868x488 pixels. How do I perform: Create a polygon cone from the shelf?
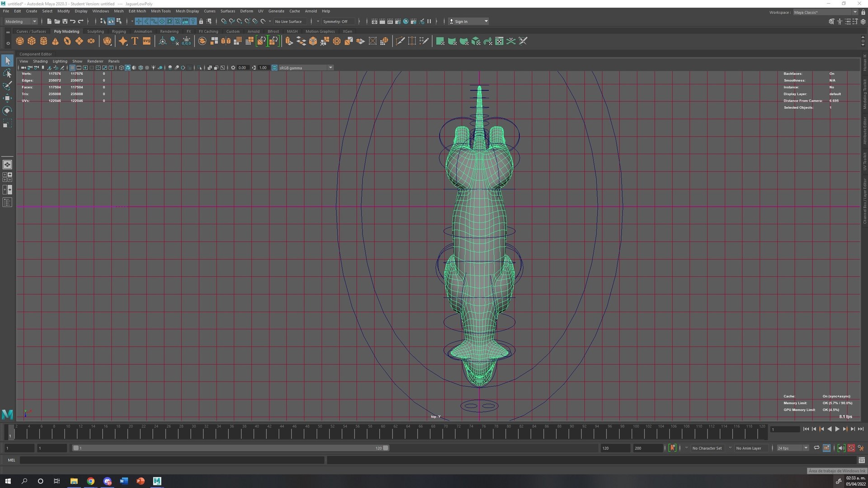click(x=55, y=41)
